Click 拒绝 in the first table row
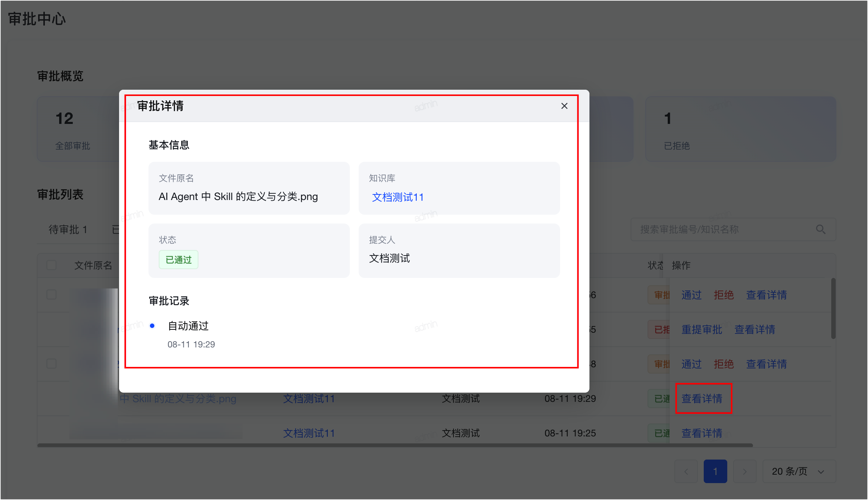 click(724, 295)
